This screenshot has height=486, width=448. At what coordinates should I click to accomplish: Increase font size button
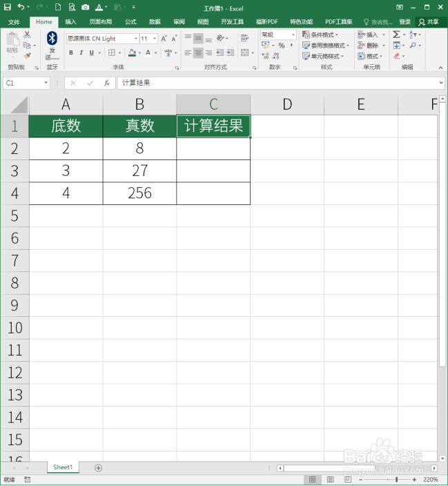tap(164, 39)
